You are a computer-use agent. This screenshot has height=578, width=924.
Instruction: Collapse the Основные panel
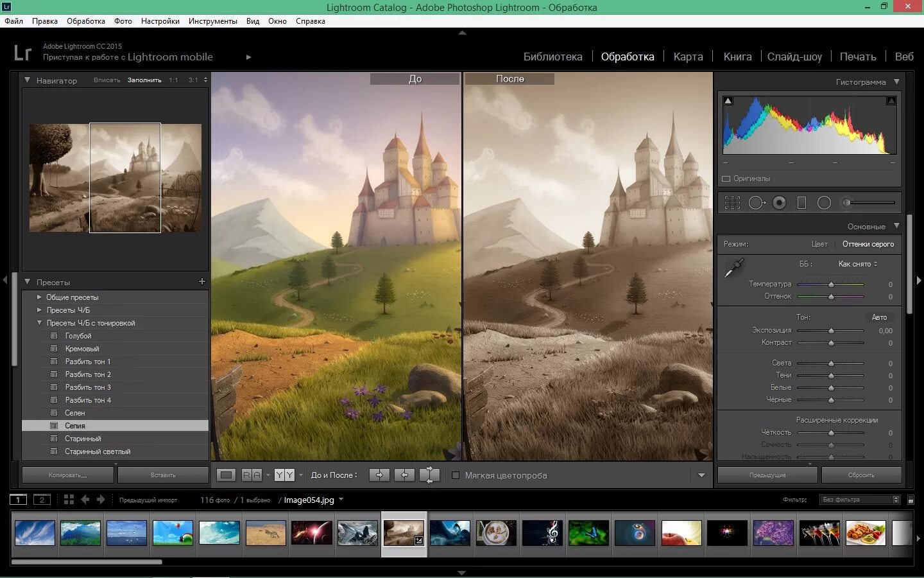[x=896, y=226]
